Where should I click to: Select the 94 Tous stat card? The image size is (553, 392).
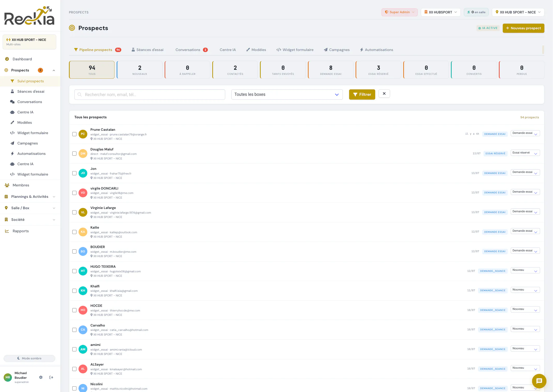point(92,70)
